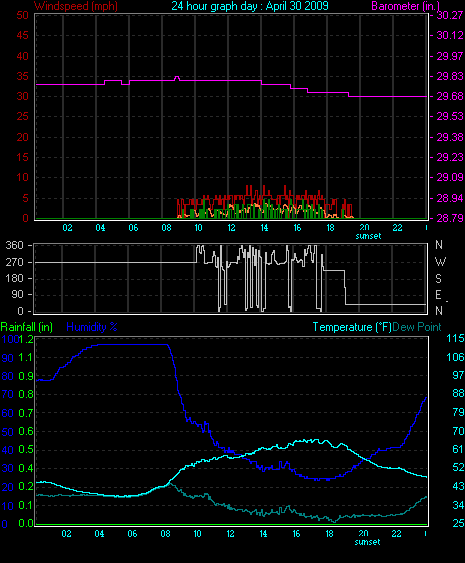
Task: Select the 97 temperature scale value
Action: click(458, 375)
